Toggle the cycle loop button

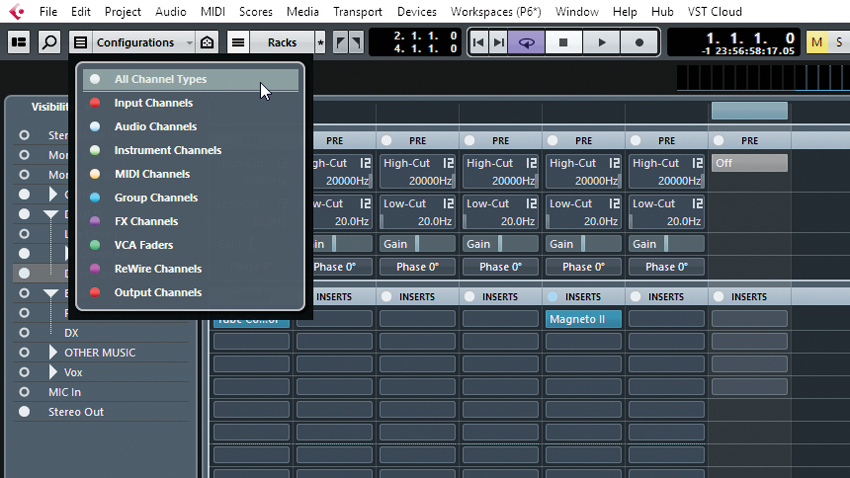pyautogui.click(x=526, y=42)
